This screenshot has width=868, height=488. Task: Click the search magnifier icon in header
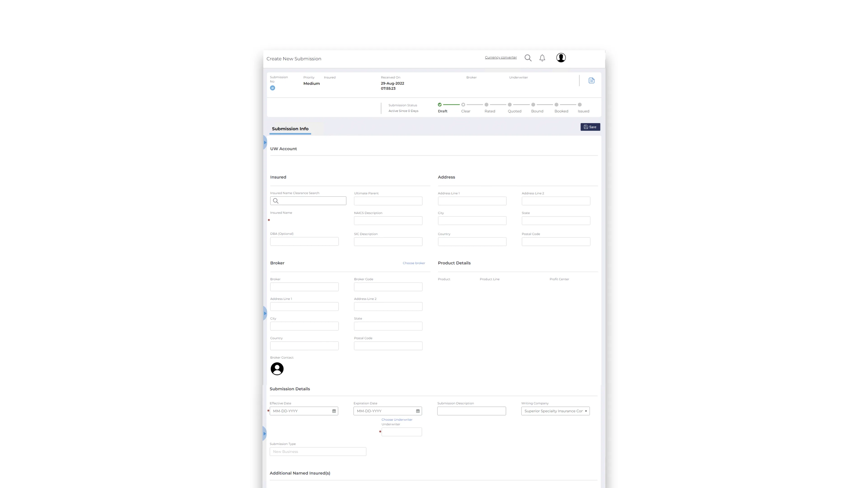[x=528, y=58]
